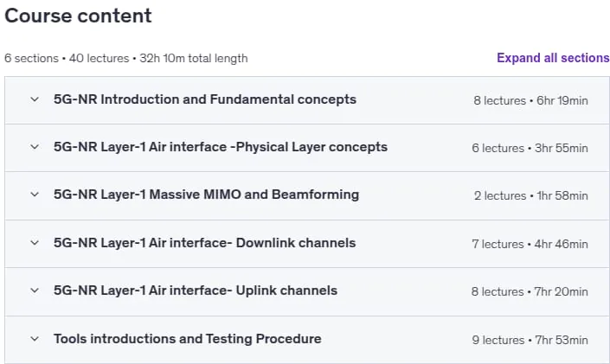Click the 7 lectures 4hr 46min label
This screenshot has height=364, width=610.
(530, 244)
